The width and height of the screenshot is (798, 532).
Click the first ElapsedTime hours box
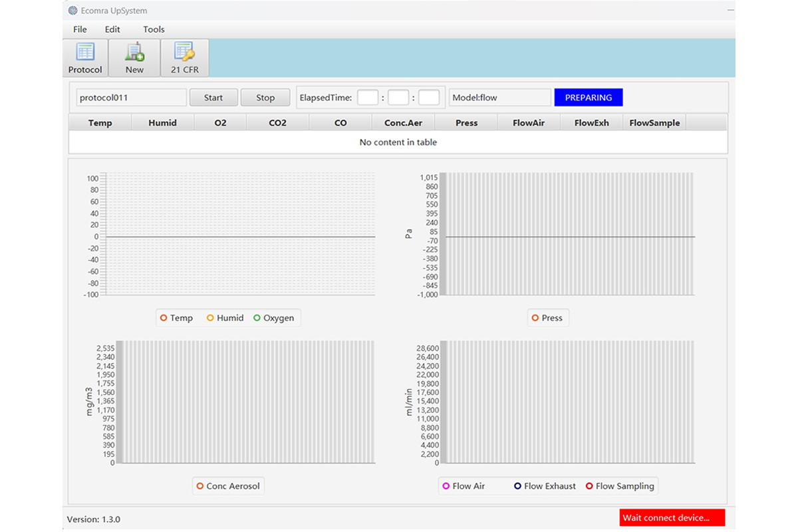(x=368, y=98)
